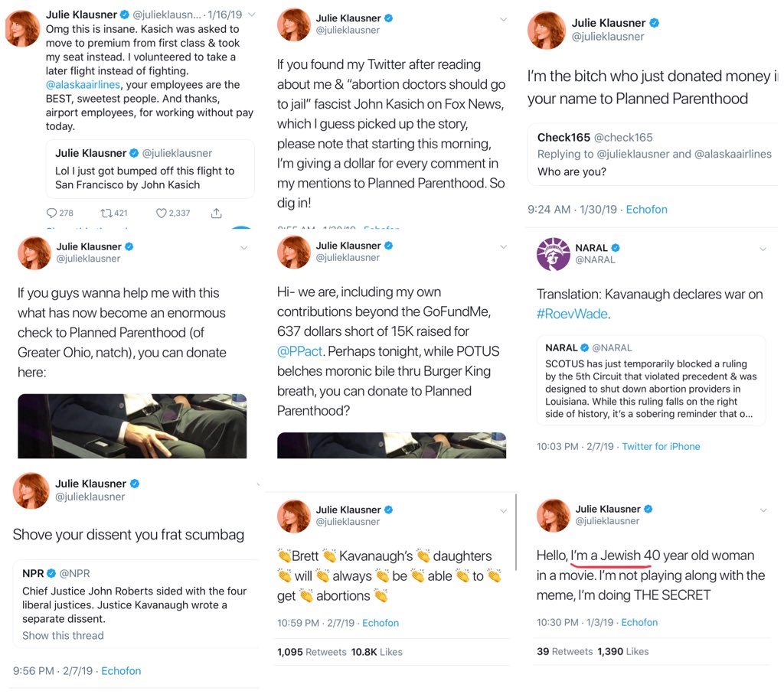Viewport: 784px width, 694px height.
Task: Like the Kasich flight tweet with 2,337 likes
Action: (162, 213)
